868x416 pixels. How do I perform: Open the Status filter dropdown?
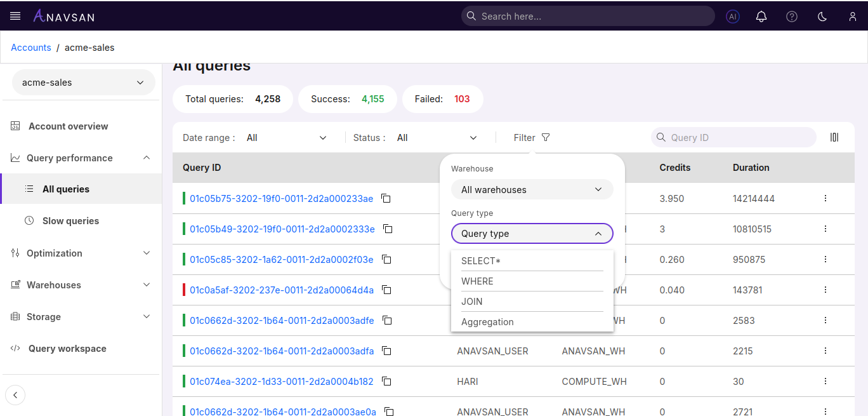437,138
